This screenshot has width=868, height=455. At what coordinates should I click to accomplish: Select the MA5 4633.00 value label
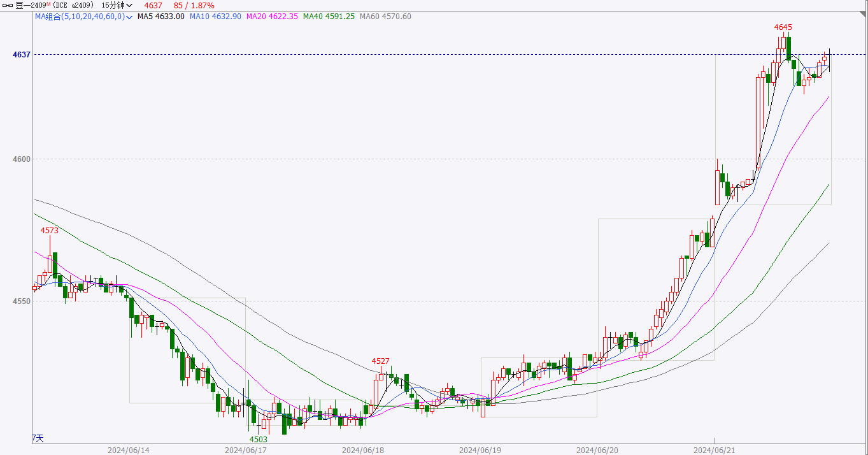coord(161,16)
